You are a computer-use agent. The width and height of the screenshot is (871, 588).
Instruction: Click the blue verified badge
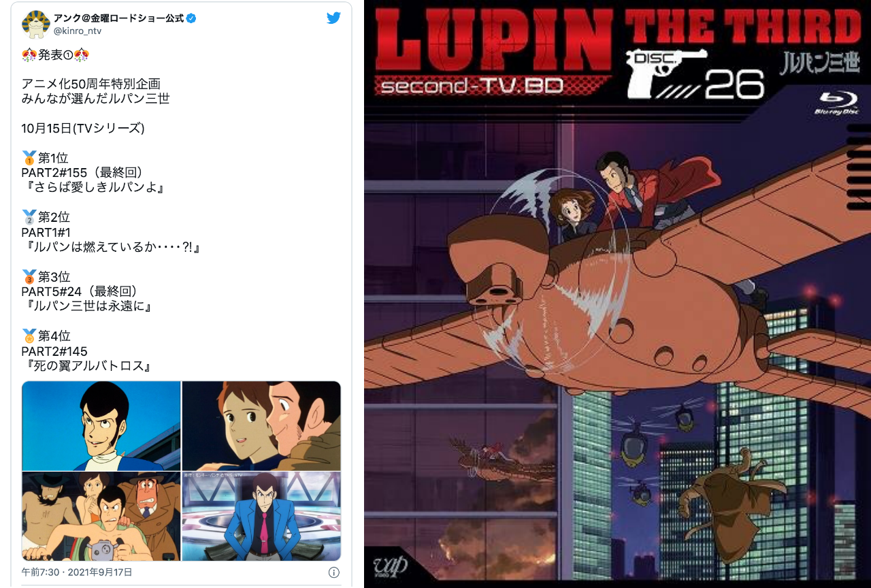[x=191, y=18]
